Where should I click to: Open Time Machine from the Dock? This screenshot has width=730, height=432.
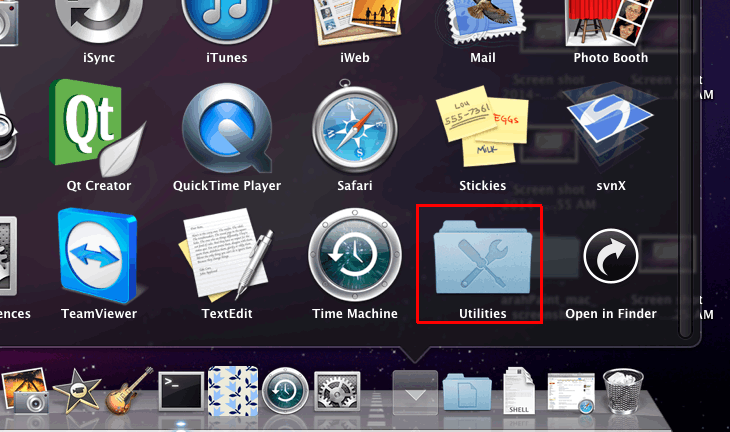click(x=285, y=390)
